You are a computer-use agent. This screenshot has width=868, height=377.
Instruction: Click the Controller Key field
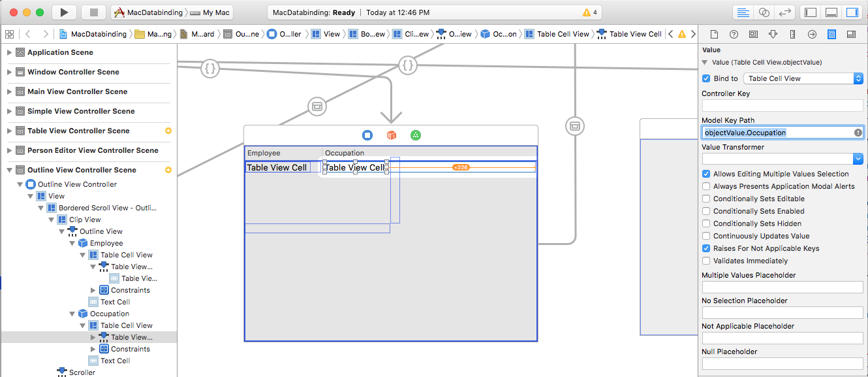click(x=783, y=105)
